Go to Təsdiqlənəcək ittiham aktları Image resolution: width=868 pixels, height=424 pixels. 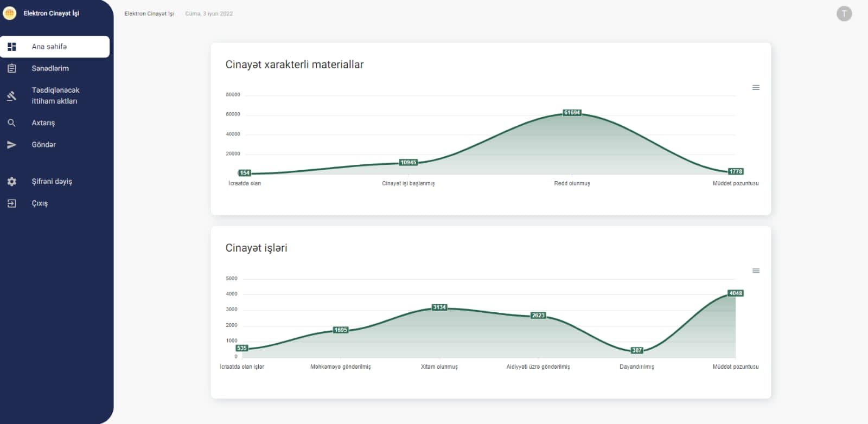pos(55,95)
